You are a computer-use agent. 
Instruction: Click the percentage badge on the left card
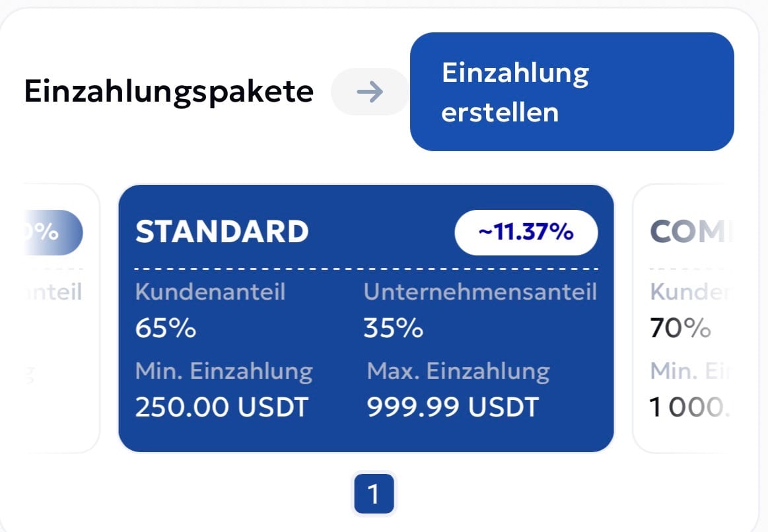pos(53,232)
